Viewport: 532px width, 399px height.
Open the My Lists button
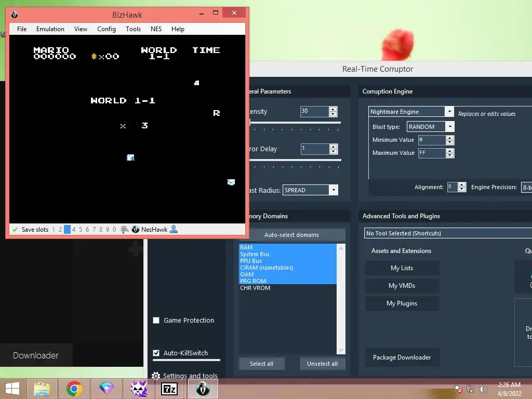pos(402,268)
